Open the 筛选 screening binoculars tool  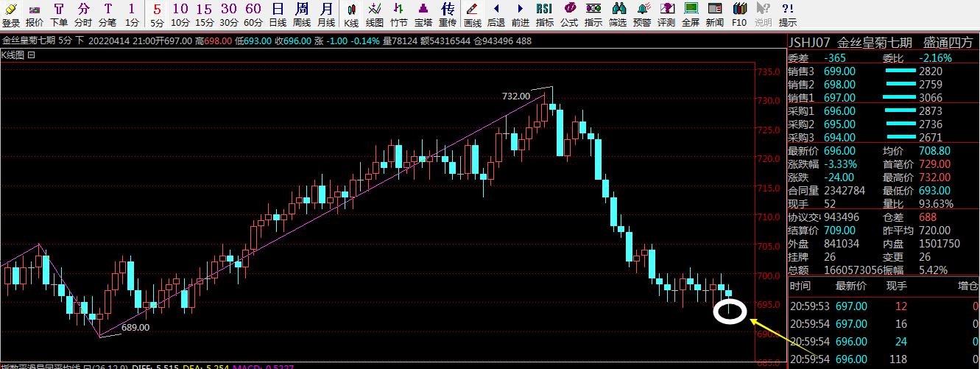click(x=618, y=14)
